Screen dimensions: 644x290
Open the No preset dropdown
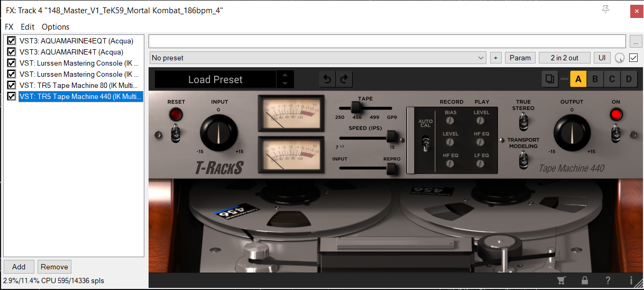click(318, 58)
